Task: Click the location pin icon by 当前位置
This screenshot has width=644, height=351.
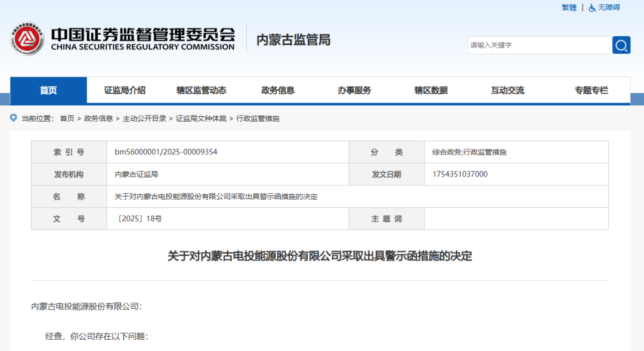Action: click(14, 118)
